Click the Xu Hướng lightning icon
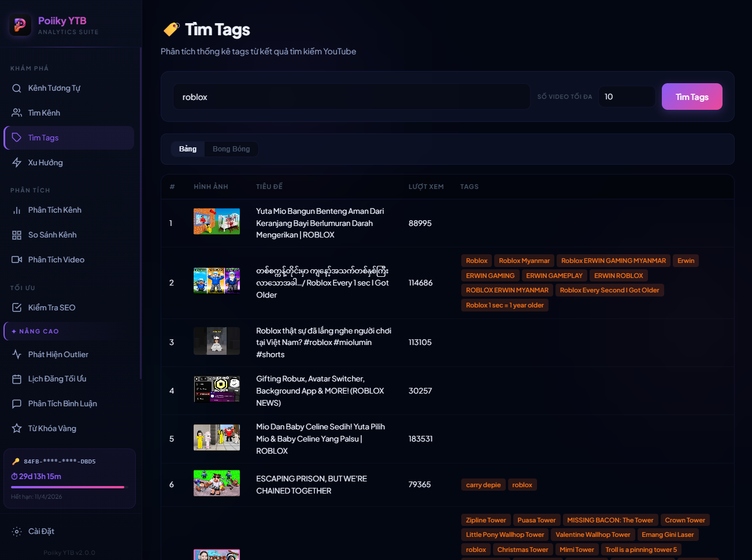Image resolution: width=752 pixels, height=560 pixels. click(17, 163)
